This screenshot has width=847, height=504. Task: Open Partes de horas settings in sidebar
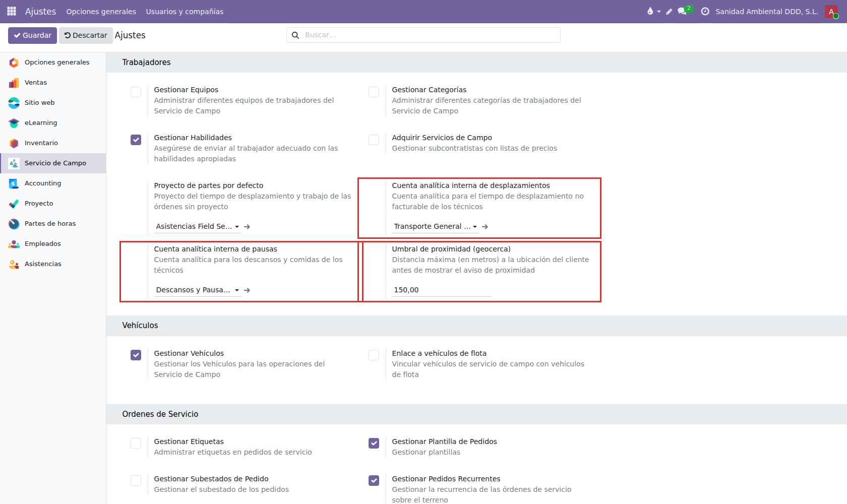pyautogui.click(x=53, y=224)
